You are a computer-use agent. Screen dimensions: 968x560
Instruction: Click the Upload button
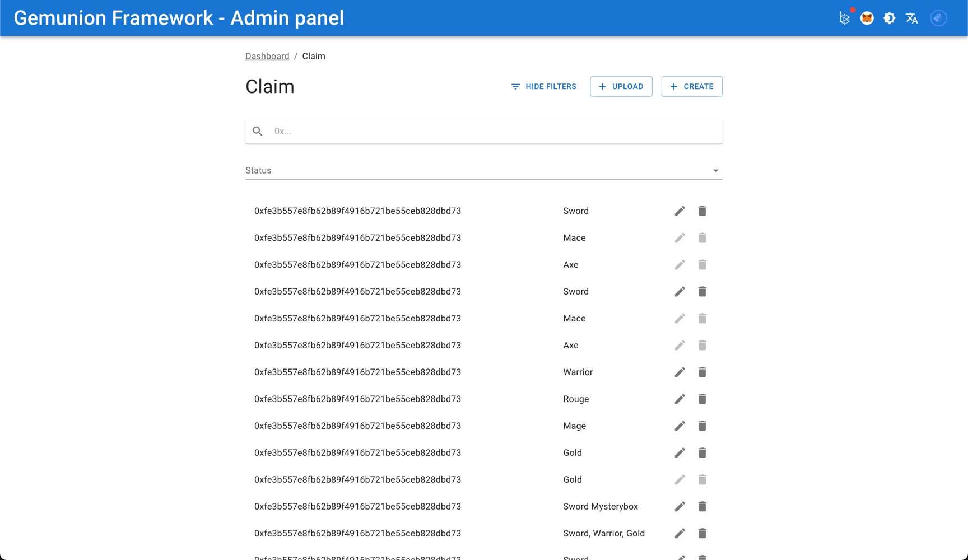click(x=621, y=87)
